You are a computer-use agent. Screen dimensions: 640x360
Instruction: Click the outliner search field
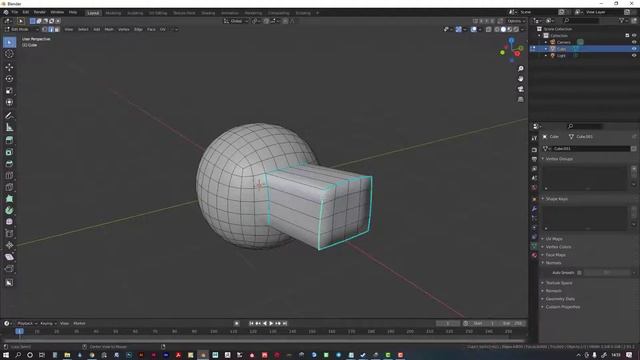coord(581,20)
